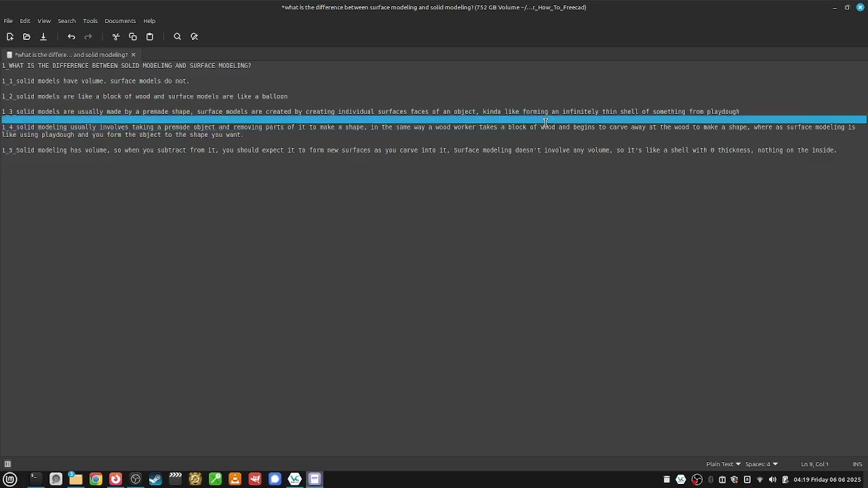This screenshot has height=488, width=868.
Task: Click the Ln 8, Col 1 status indicator
Action: tap(814, 464)
